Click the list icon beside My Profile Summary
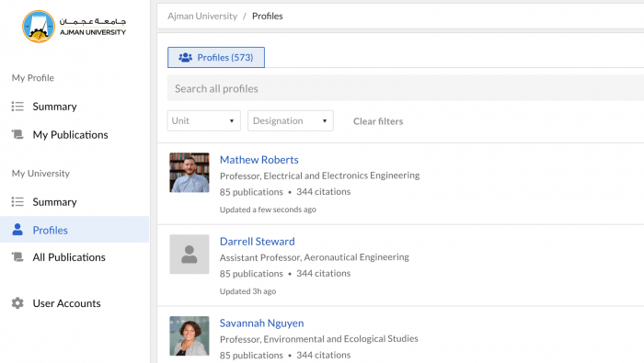Image resolution: width=644 pixels, height=363 pixels. click(x=17, y=107)
